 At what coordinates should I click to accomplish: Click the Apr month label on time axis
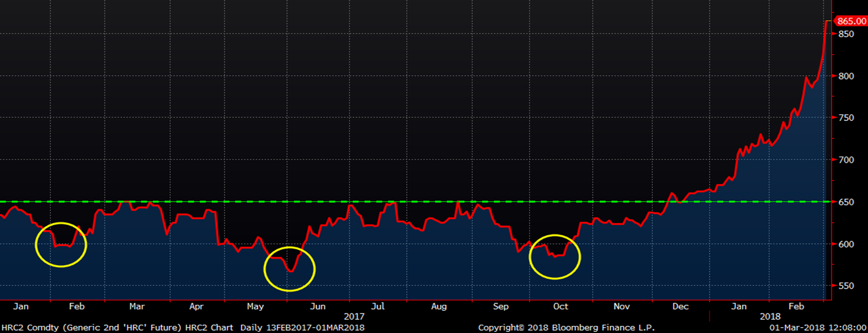[196, 306]
